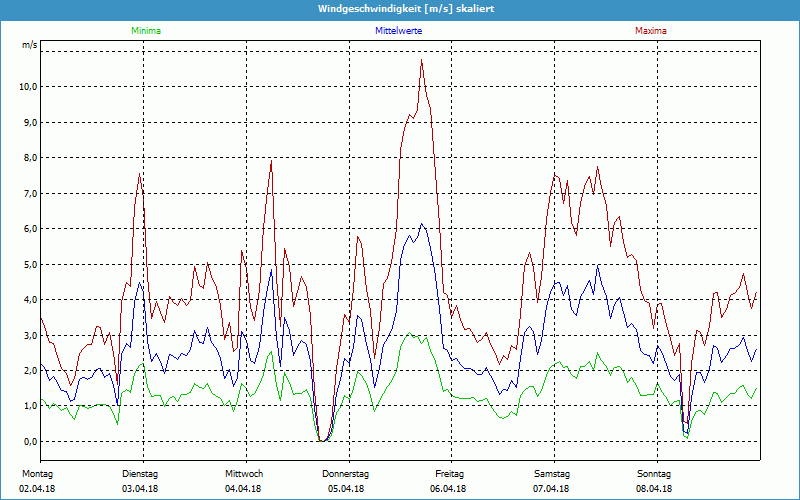Click the 8,0 y-axis value
The height and width of the screenshot is (500, 800).
pos(31,158)
